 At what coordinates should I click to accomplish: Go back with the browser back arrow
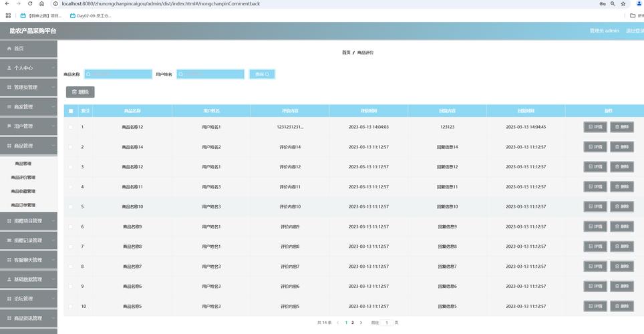(x=6, y=4)
